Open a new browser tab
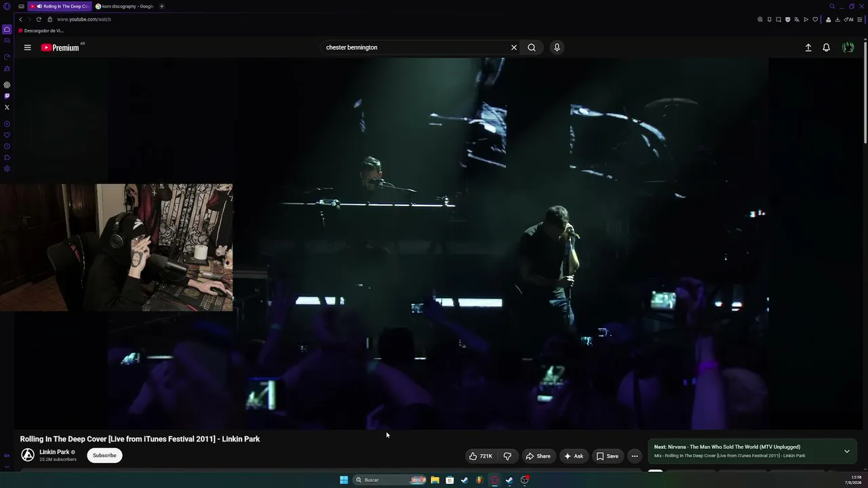868x488 pixels. pyautogui.click(x=161, y=6)
